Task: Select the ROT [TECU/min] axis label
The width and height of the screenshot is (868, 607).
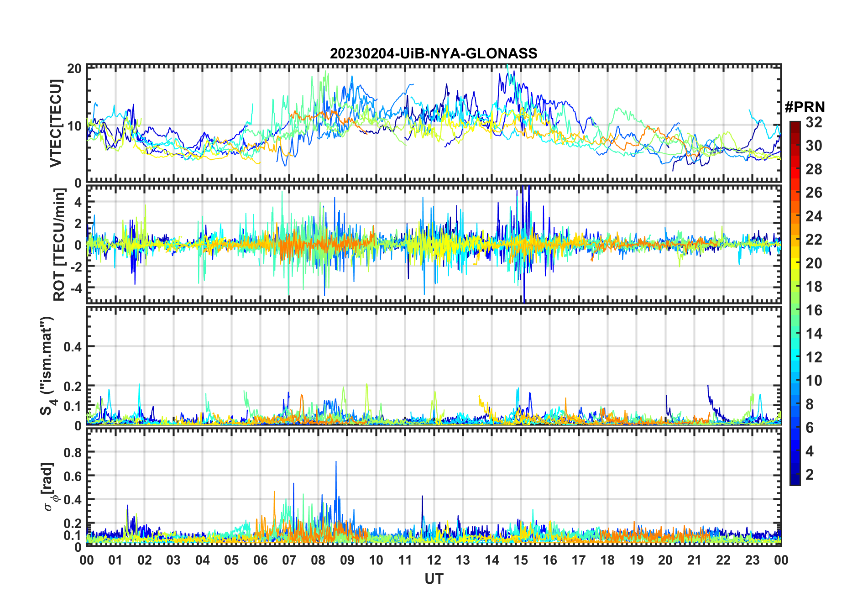Action: tap(59, 245)
